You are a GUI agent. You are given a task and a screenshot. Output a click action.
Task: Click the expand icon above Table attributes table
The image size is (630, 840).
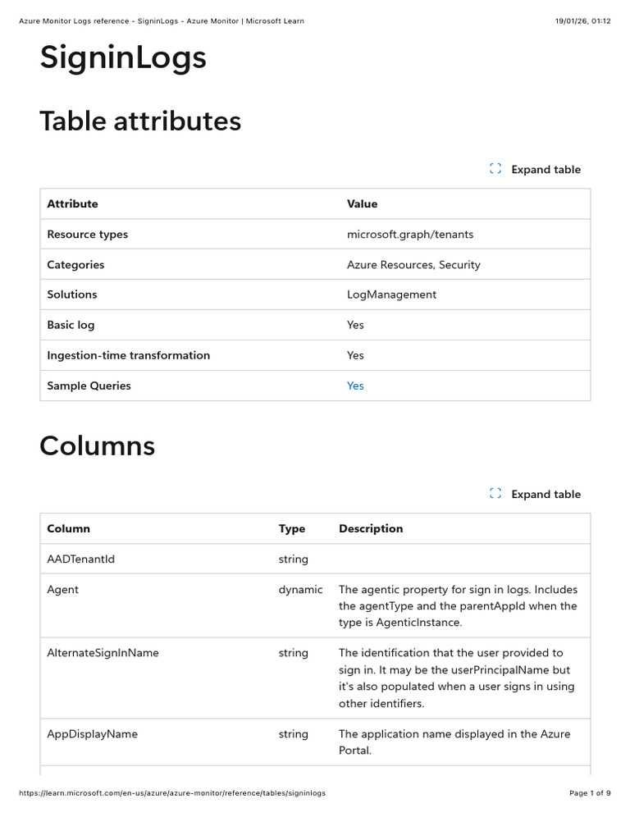tap(495, 169)
